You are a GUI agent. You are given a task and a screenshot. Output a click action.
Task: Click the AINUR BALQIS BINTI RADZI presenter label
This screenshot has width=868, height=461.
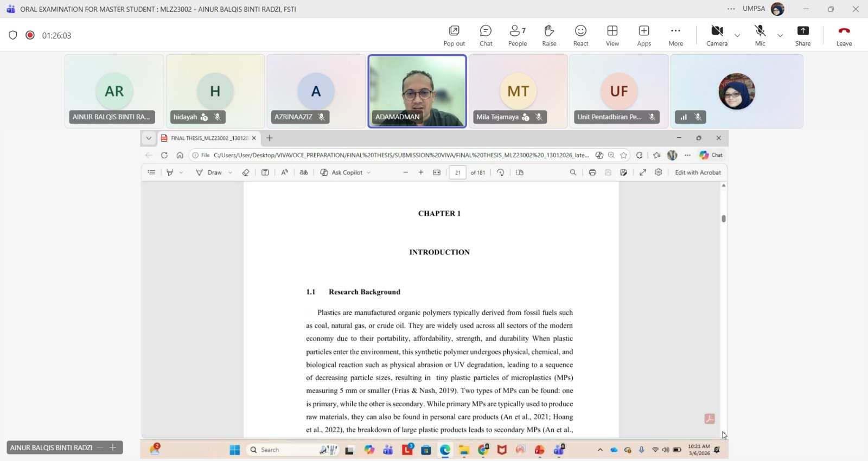(51, 447)
